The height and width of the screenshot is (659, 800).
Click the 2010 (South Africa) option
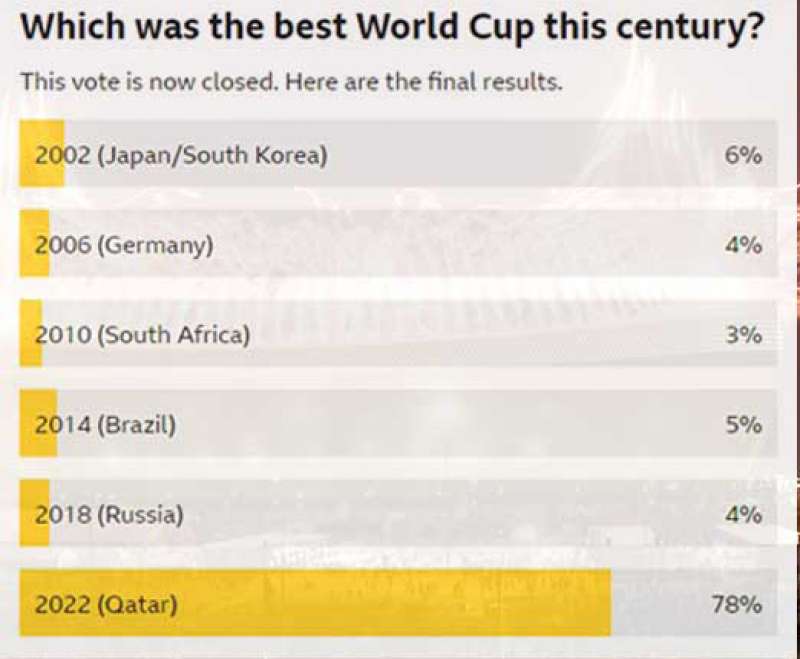pos(398,334)
